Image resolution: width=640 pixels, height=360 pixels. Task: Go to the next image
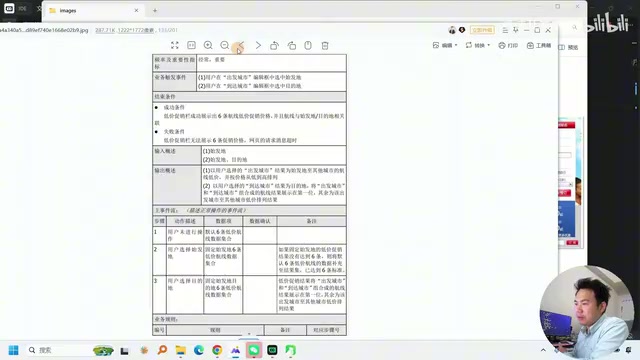click(x=258, y=45)
